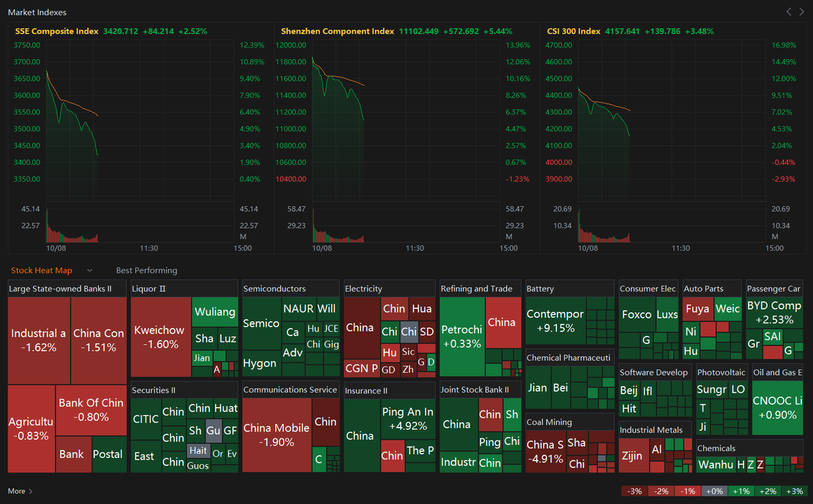Open Refining and Trade sector header
813x504 pixels.
(x=481, y=289)
